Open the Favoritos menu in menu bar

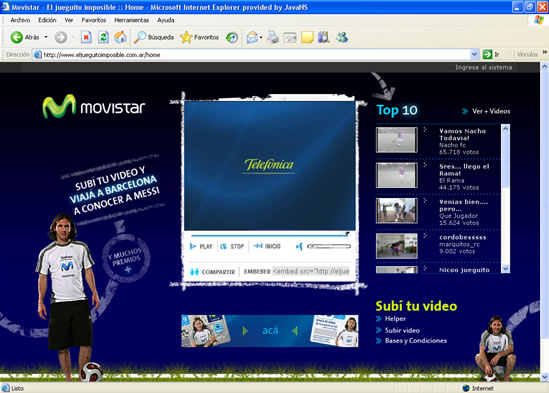[x=94, y=20]
